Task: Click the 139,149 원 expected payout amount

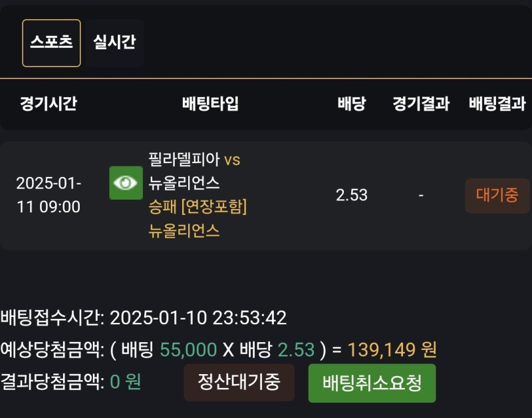Action: [x=392, y=350]
